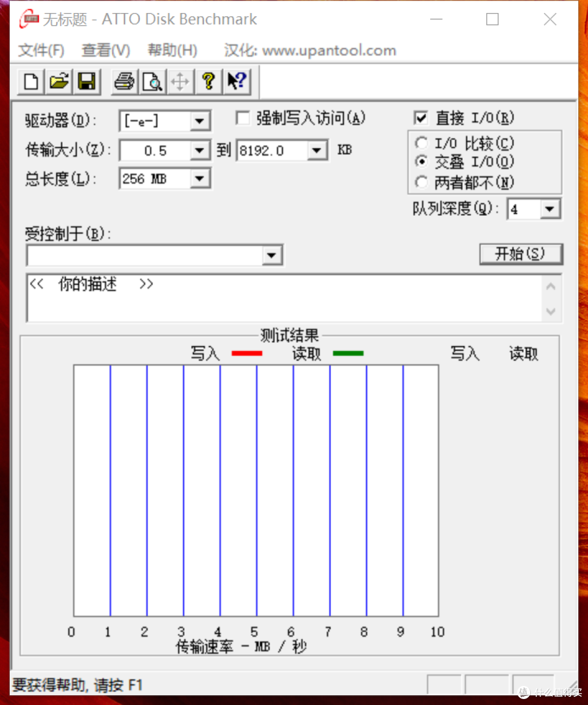Click the 传输速率 - MB / 秒 axis label
This screenshot has height=705, width=588.
241,647
